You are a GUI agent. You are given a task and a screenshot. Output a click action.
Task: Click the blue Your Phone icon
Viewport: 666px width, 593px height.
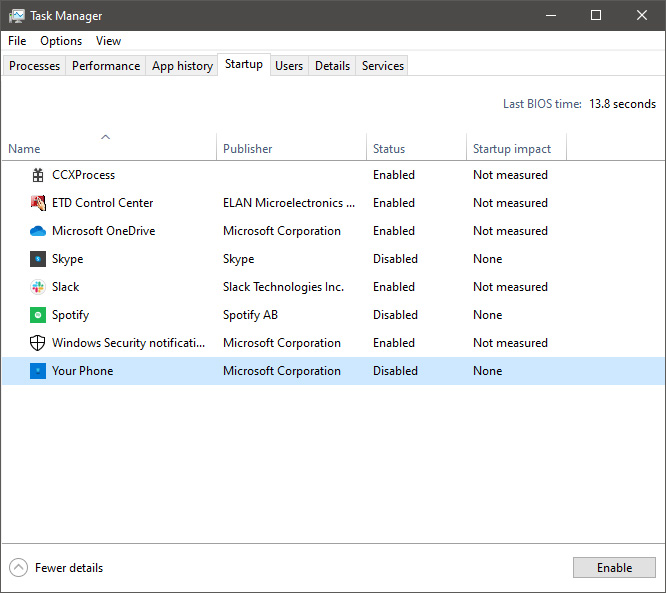38,371
